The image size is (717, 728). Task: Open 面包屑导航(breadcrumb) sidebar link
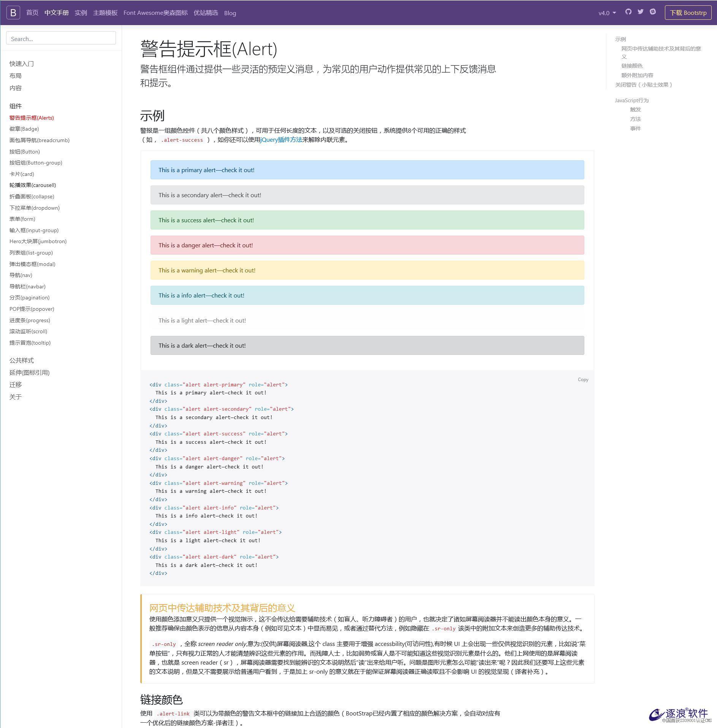(40, 140)
